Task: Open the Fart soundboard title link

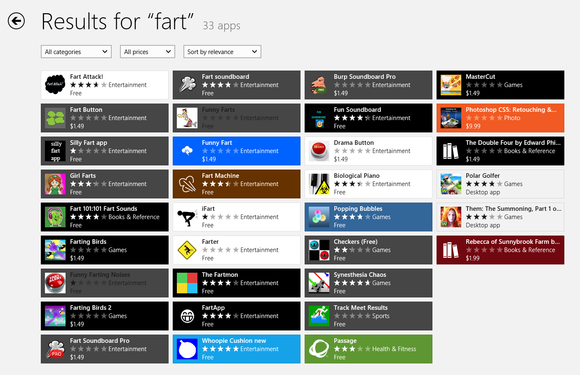Action: [x=225, y=77]
